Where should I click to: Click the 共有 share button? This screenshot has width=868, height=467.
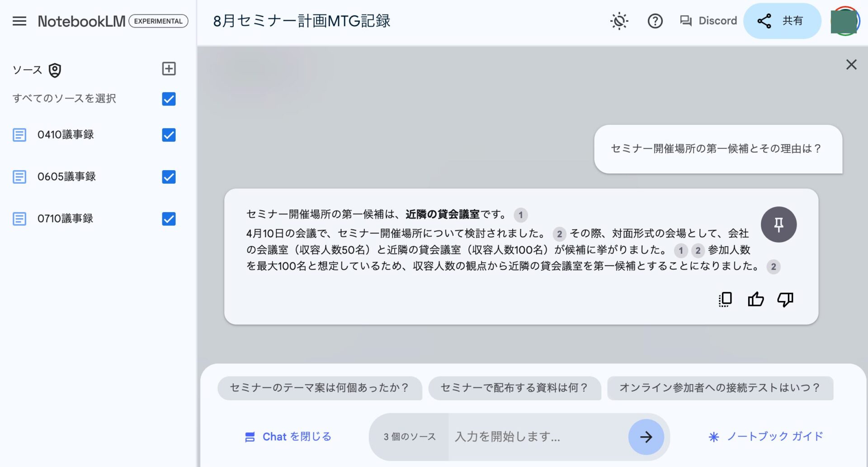(782, 21)
